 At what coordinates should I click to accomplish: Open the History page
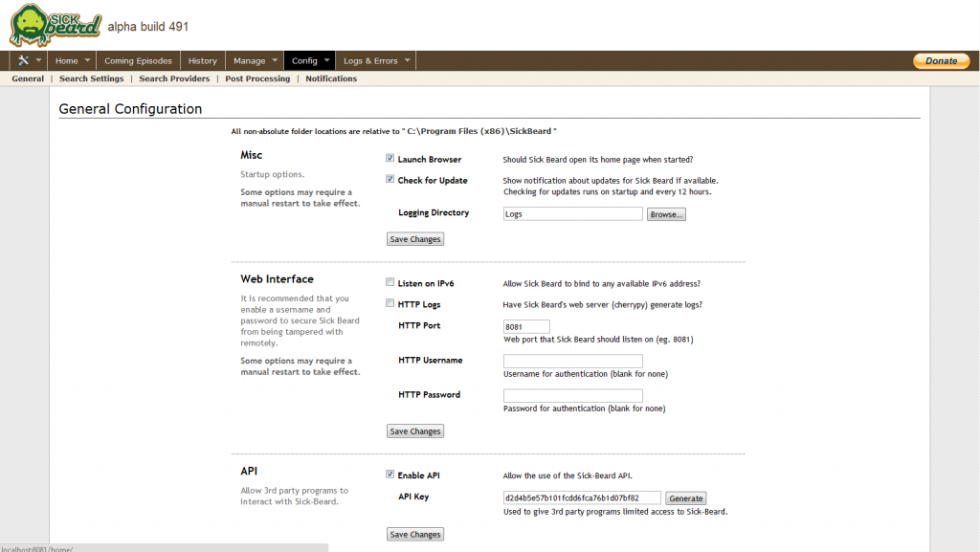(x=203, y=60)
